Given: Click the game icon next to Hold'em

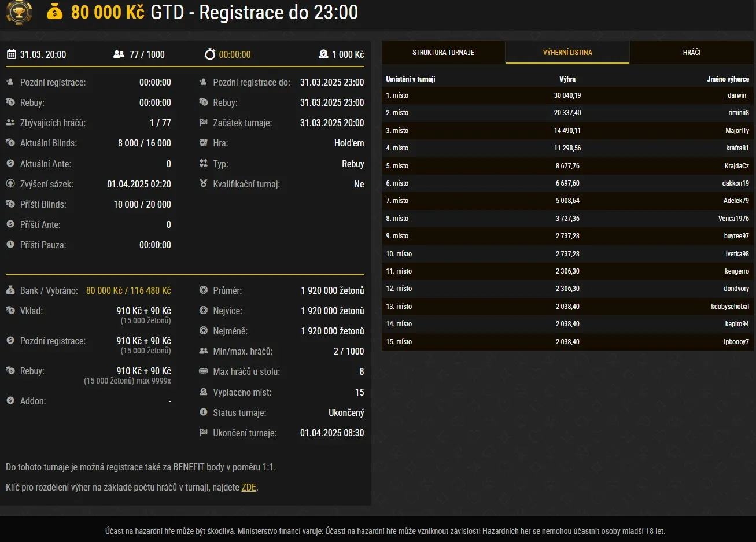Looking at the screenshot, I should pos(203,143).
